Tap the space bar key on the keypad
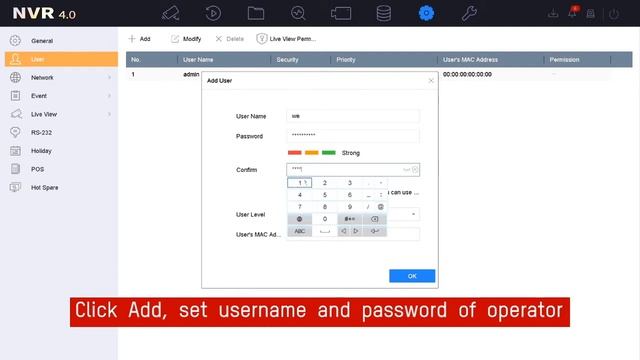This screenshot has width=640, height=360. 325,231
